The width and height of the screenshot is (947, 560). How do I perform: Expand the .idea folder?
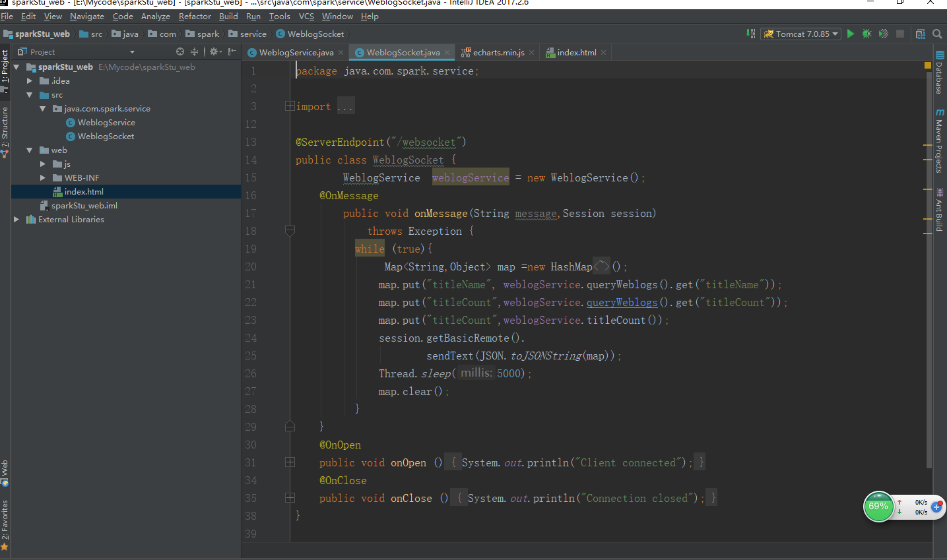(30, 81)
